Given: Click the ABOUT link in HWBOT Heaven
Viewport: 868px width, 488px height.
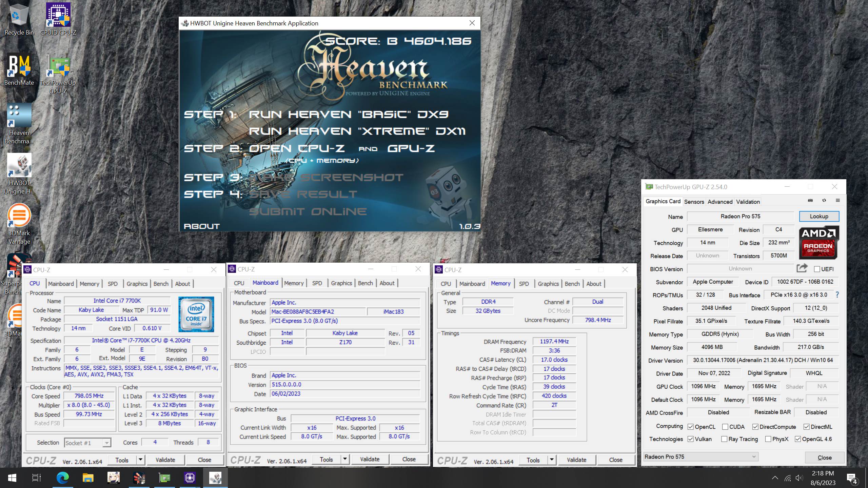Looking at the screenshot, I should click(x=202, y=226).
